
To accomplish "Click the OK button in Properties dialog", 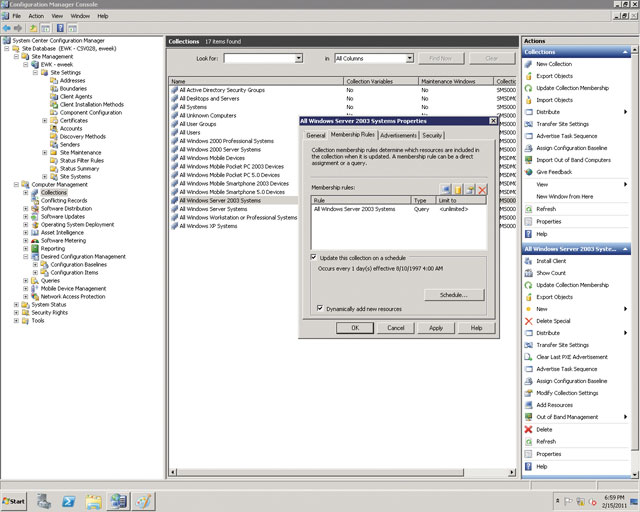I will click(355, 328).
